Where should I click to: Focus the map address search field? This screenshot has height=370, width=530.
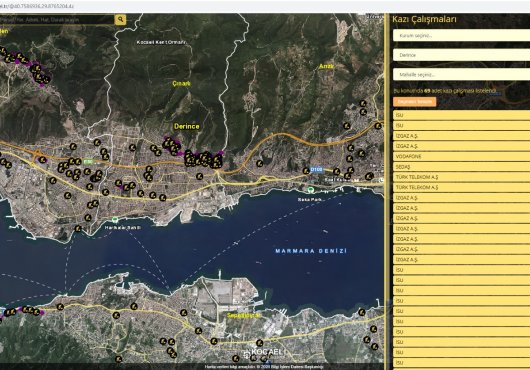[x=57, y=20]
